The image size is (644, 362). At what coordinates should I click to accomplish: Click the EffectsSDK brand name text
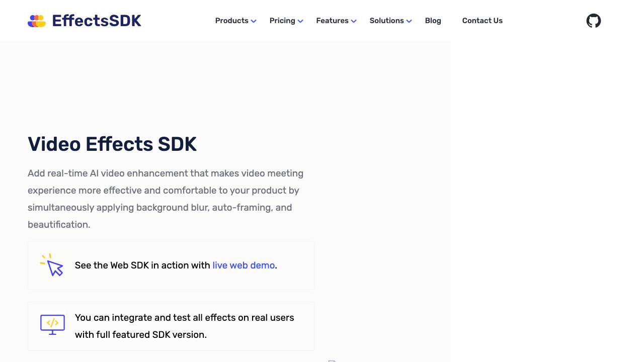pos(97,21)
